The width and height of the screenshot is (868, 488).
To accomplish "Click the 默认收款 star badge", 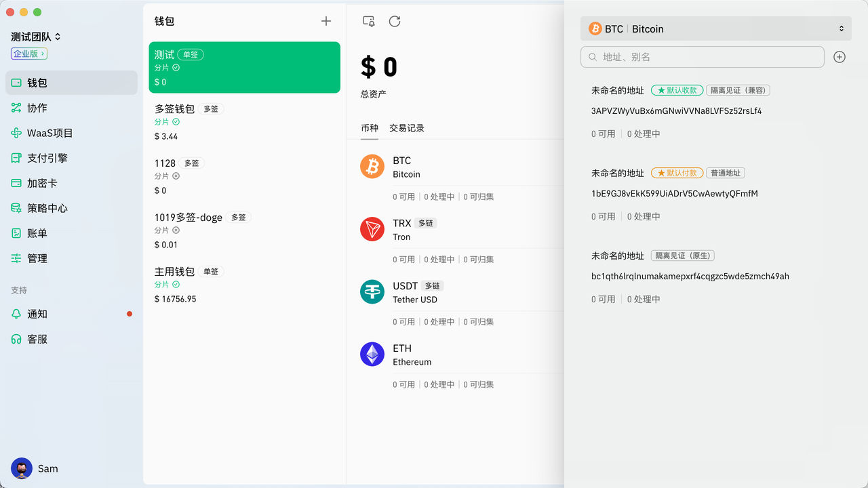I will [x=676, y=90].
